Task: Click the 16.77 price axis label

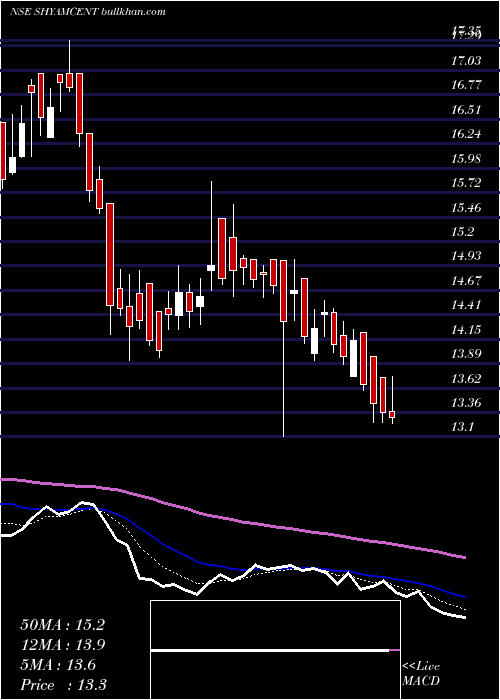Action: coord(466,85)
